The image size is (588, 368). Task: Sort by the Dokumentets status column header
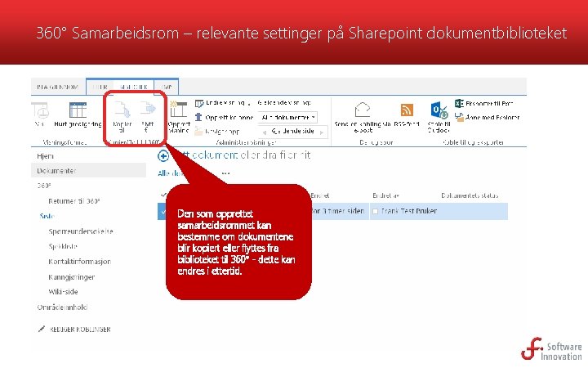pyautogui.click(x=470, y=195)
